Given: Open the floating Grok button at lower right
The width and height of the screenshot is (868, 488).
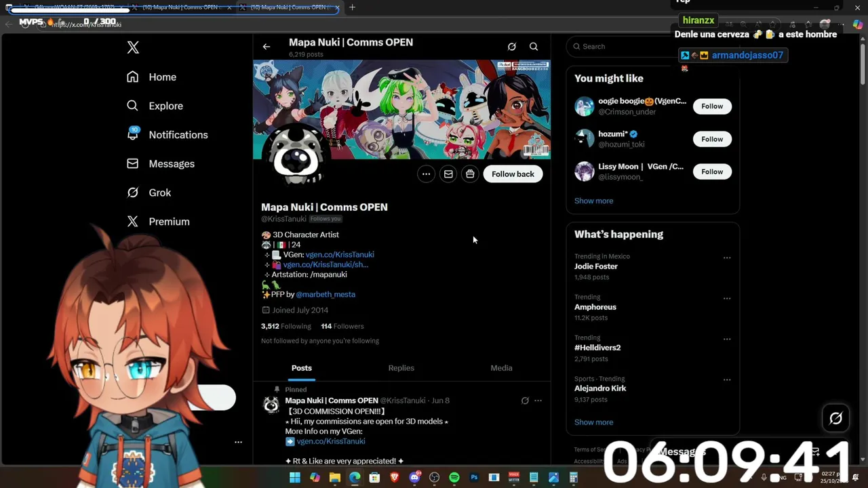Looking at the screenshot, I should point(835,418).
